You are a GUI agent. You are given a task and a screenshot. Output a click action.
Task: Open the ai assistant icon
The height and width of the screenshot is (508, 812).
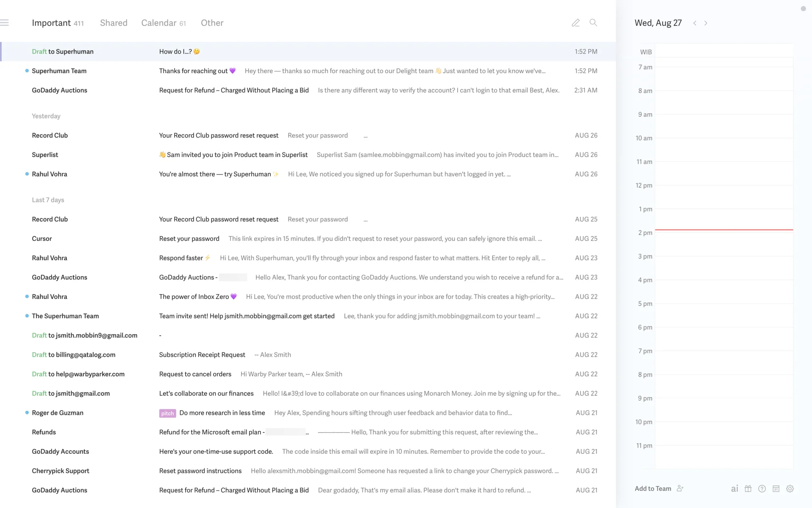pyautogui.click(x=735, y=489)
